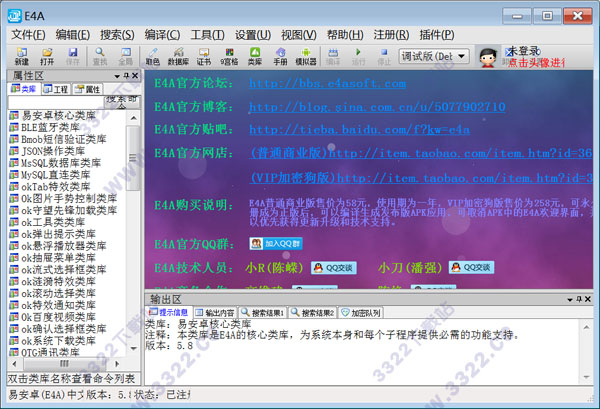Select MySQL直连类库 in the list
Viewport: 600px width, 409px height.
tap(50, 174)
